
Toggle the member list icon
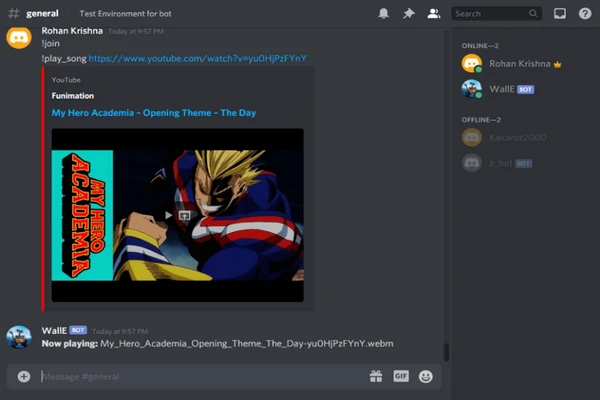(434, 13)
